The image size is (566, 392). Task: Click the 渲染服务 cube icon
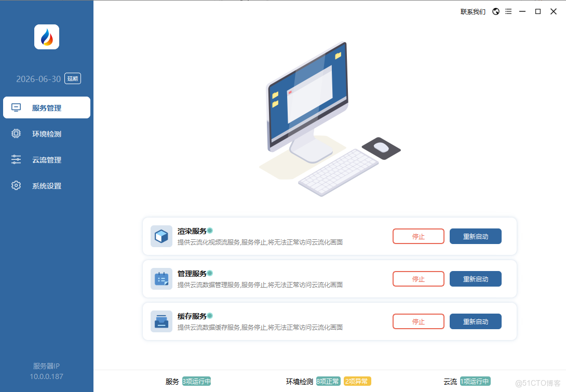pyautogui.click(x=161, y=236)
